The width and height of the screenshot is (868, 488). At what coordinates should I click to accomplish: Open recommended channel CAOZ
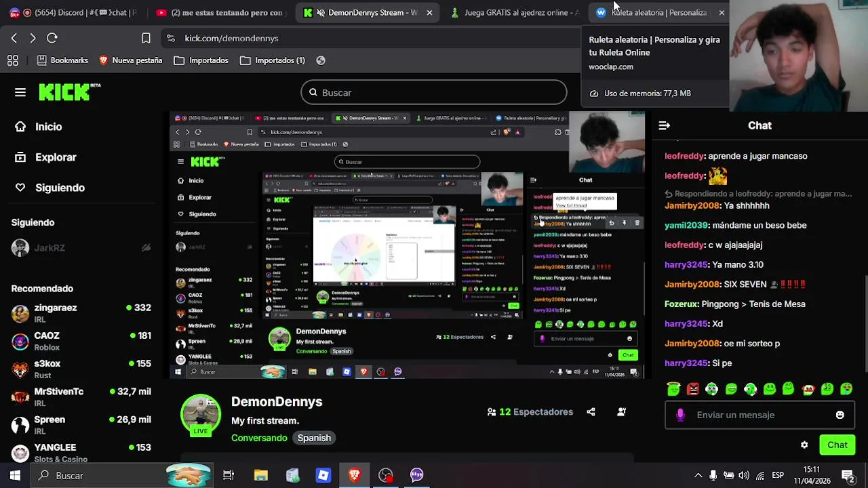point(81,341)
